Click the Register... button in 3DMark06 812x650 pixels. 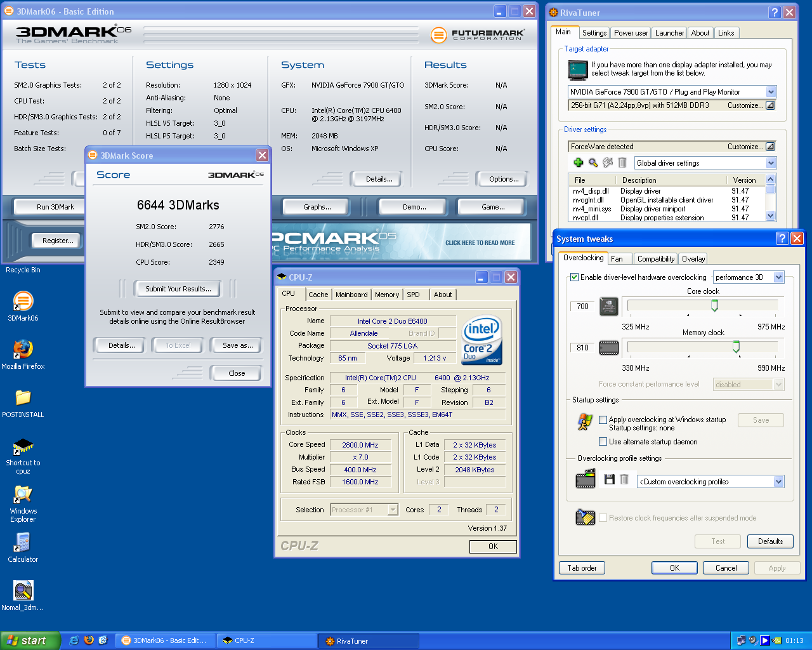(58, 241)
